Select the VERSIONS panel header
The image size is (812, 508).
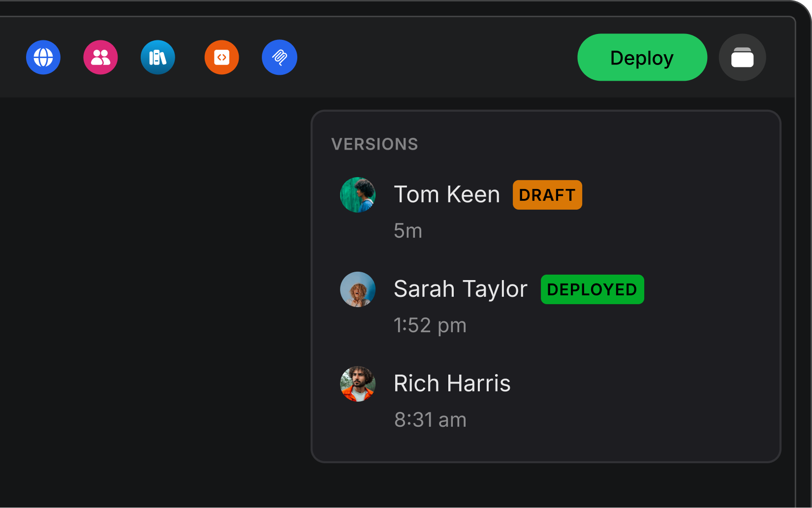pos(375,144)
